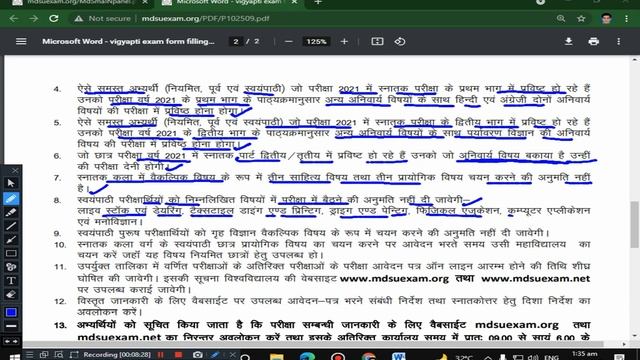Click the ENG language indicator
This screenshot has height=360, width=640.
tap(551, 358)
